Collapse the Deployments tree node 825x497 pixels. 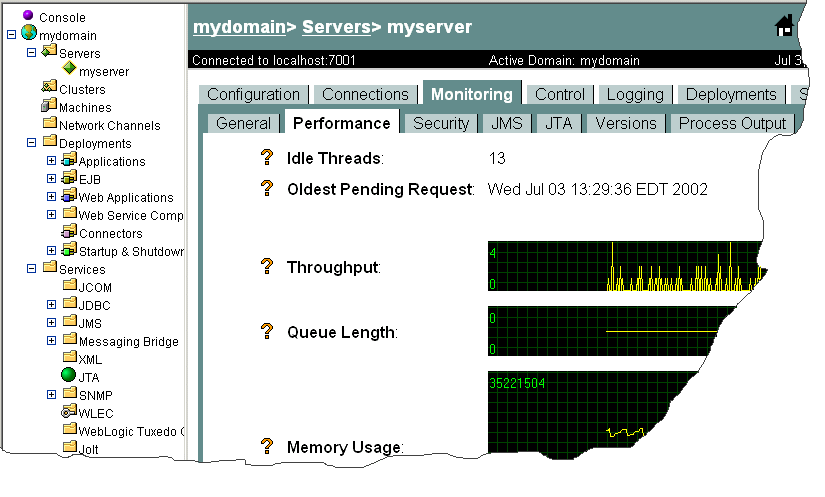32,143
